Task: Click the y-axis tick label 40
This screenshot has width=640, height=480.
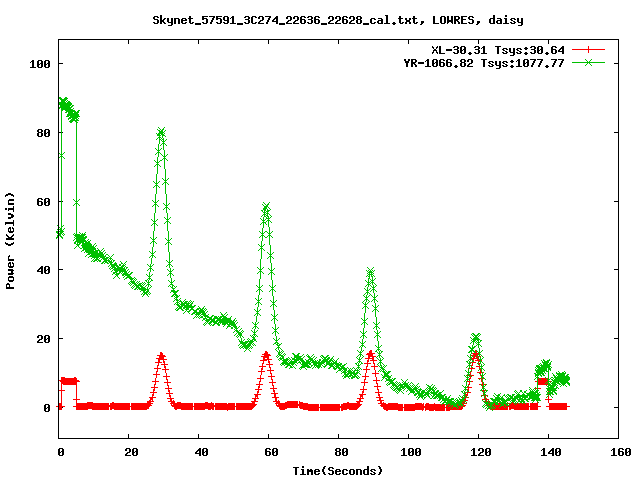Action: pos(43,270)
